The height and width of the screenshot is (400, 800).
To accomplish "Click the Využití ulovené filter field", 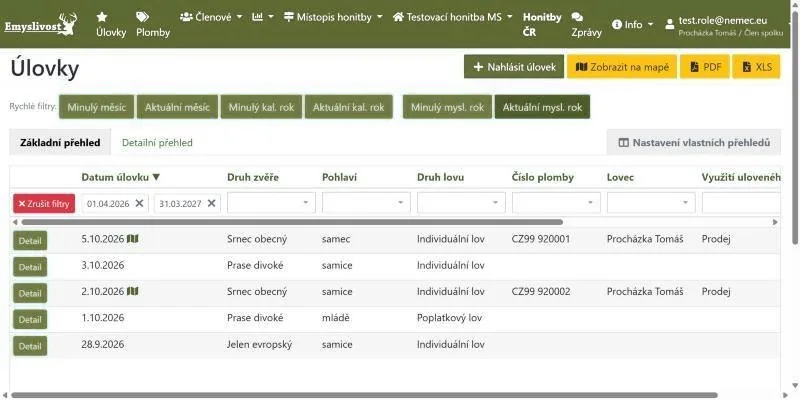I will coord(741,203).
